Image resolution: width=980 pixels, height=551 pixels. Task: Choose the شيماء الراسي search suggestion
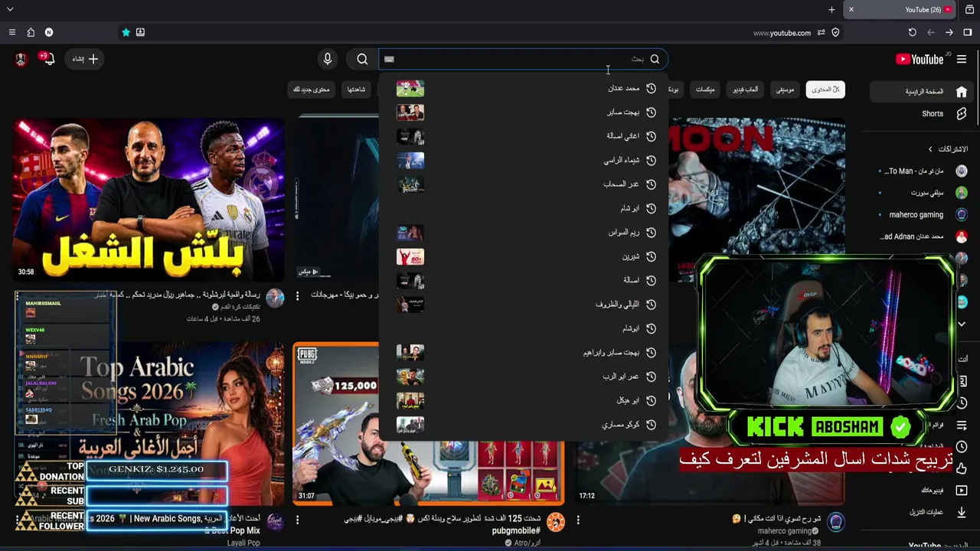coord(523,161)
